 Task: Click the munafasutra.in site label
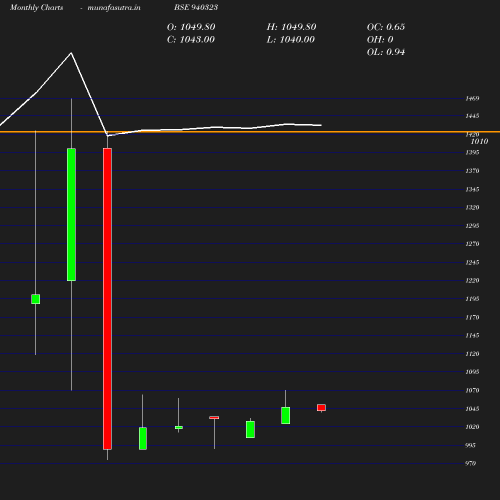pos(114,8)
